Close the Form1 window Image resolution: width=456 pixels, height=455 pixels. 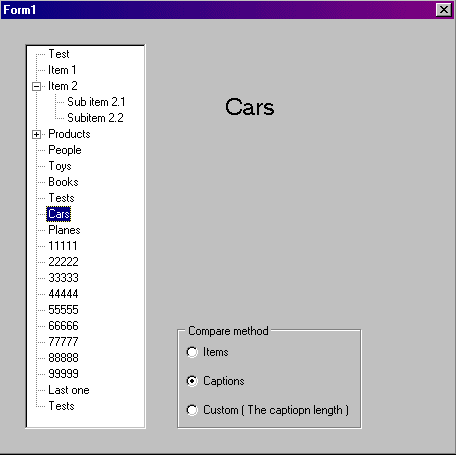point(444,10)
